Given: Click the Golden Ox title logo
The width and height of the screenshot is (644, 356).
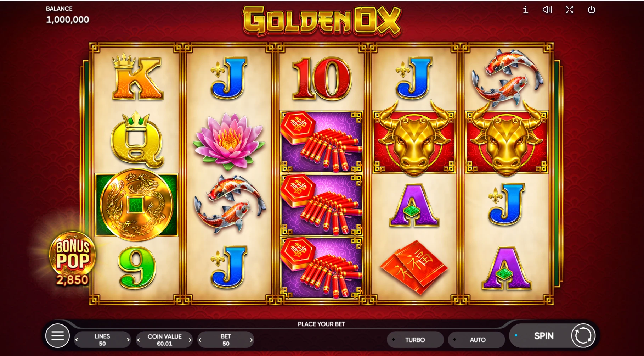Looking at the screenshot, I should (322, 21).
